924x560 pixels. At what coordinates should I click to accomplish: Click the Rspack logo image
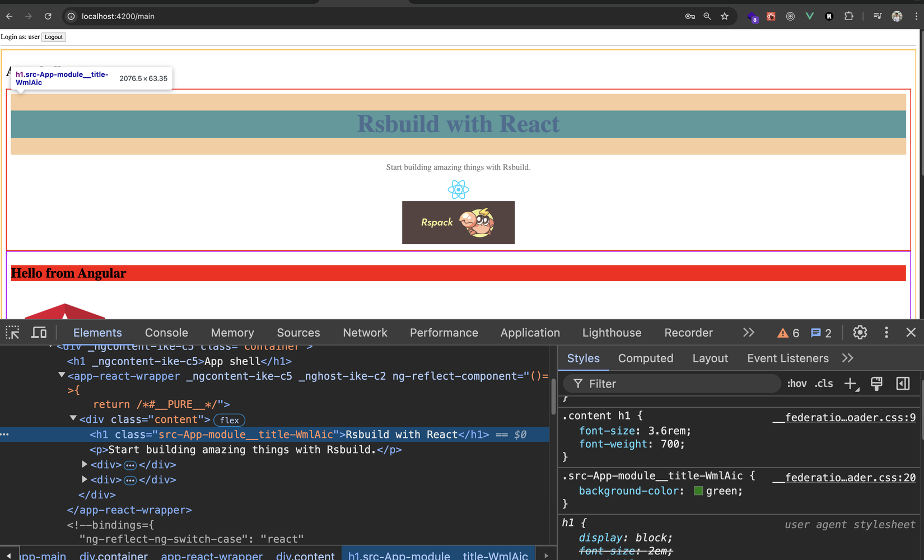coord(458,222)
